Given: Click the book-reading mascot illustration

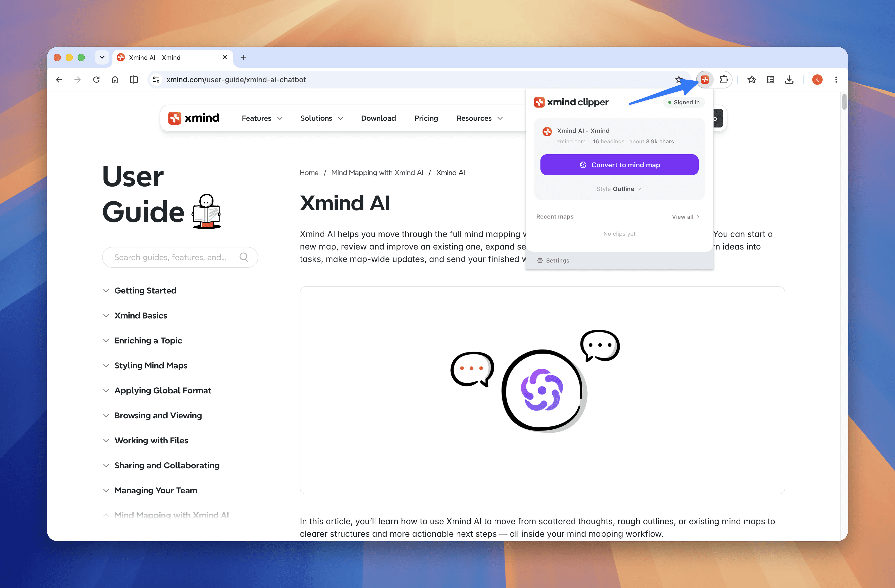Looking at the screenshot, I should tap(206, 212).
